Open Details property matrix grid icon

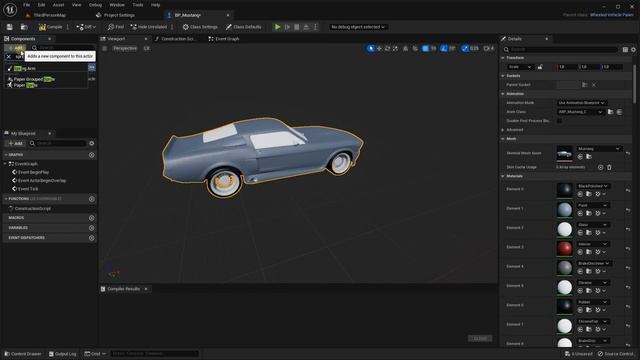click(625, 49)
